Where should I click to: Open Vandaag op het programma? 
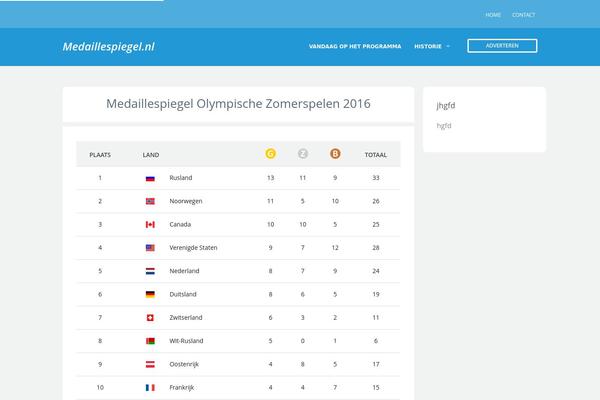355,46
